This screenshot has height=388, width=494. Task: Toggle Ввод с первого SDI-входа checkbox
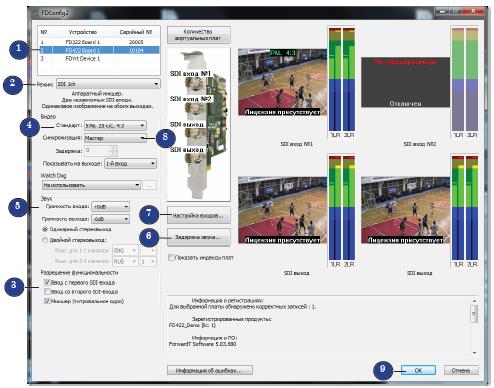tap(47, 282)
